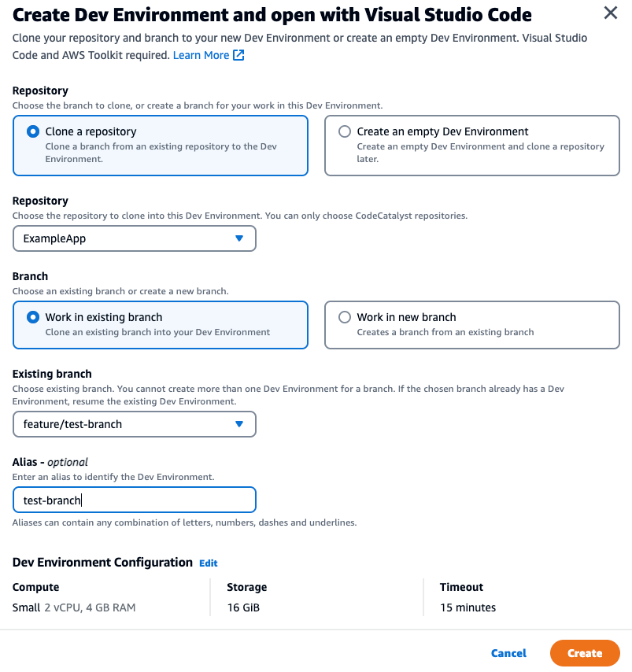This screenshot has width=632, height=672.
Task: Open the Learn More link
Action: pyautogui.click(x=201, y=55)
